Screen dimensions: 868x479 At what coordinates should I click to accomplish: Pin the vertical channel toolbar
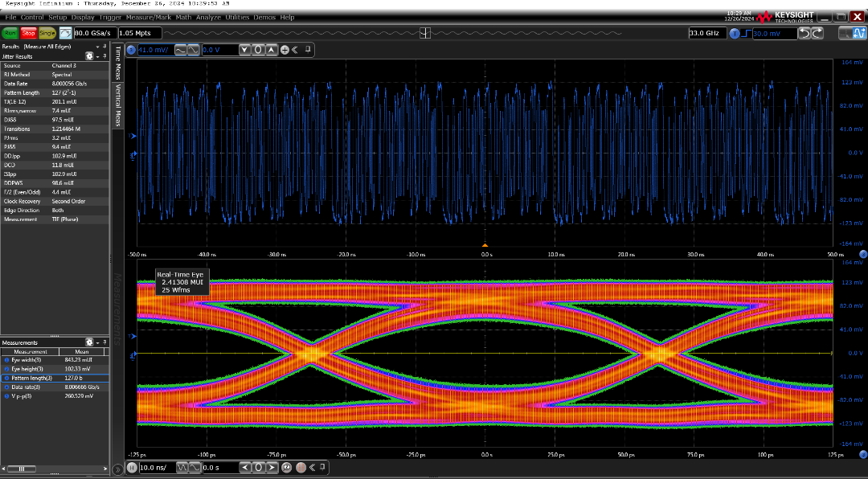[x=308, y=49]
